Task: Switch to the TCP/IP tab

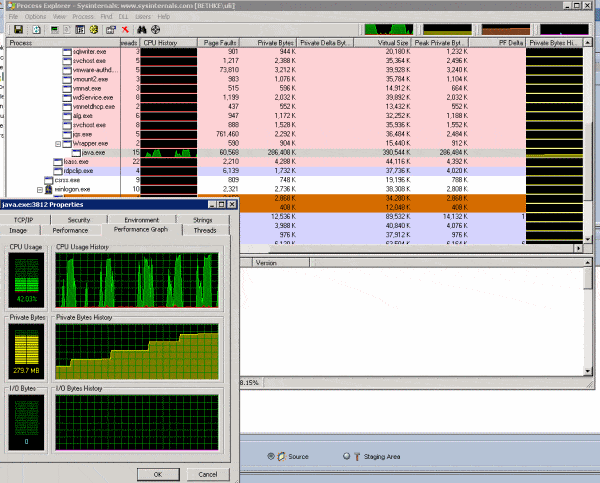Action: pos(24,220)
